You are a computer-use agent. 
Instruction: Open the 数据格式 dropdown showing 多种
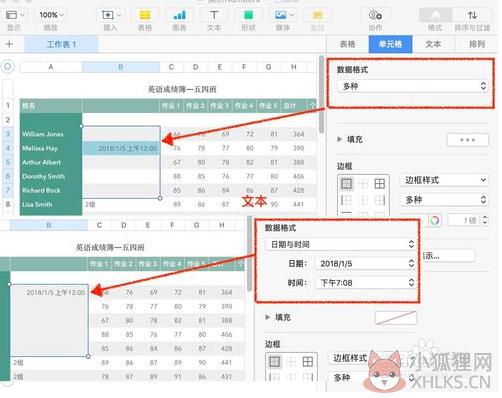413,86
